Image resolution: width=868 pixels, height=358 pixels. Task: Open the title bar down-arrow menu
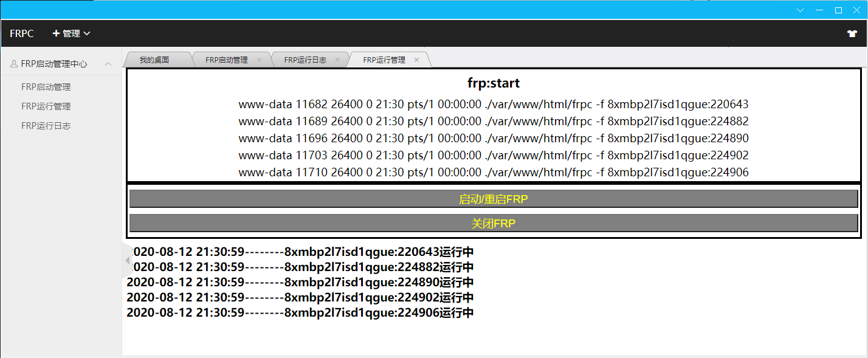801,10
